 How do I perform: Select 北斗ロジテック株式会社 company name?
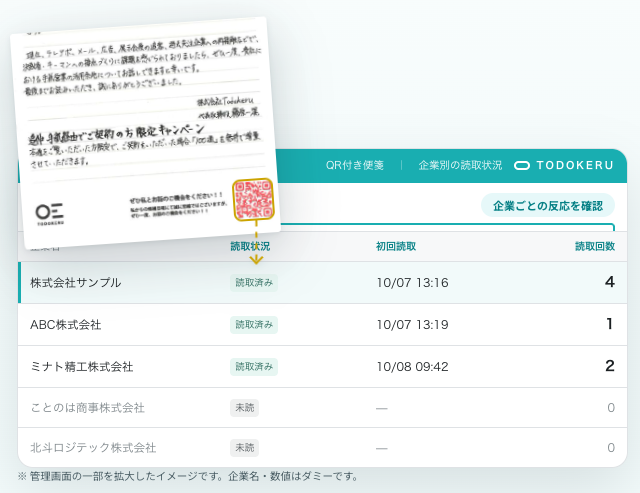point(93,448)
